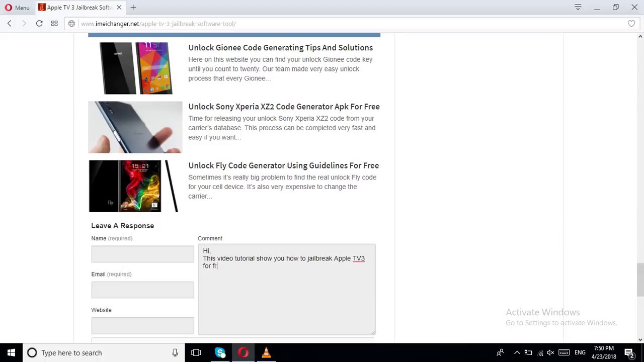This screenshot has height=362, width=644.
Task: Click the page vertical scrollbar thumb
Action: point(640,280)
